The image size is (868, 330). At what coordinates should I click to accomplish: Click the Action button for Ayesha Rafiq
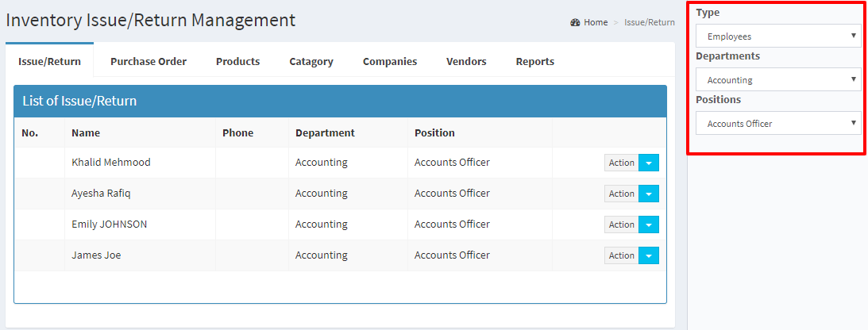point(621,194)
